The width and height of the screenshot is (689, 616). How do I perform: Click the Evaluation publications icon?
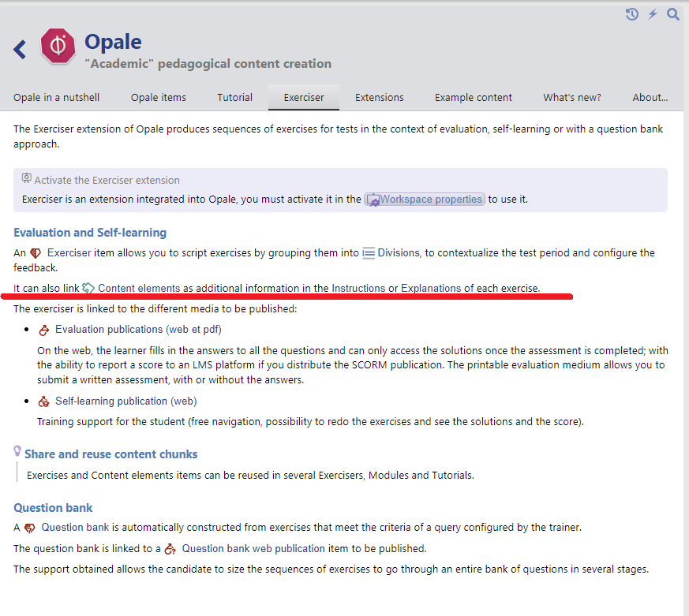point(44,330)
